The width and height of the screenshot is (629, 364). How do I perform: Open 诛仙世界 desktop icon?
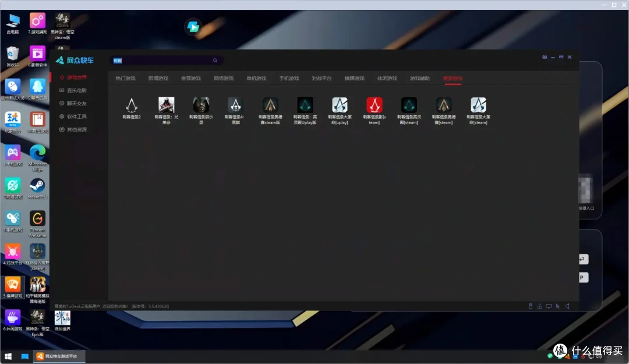[x=62, y=320]
